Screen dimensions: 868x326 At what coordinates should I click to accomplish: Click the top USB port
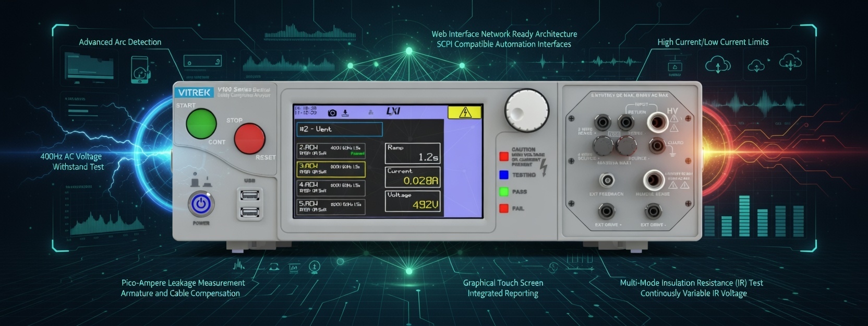(x=249, y=195)
